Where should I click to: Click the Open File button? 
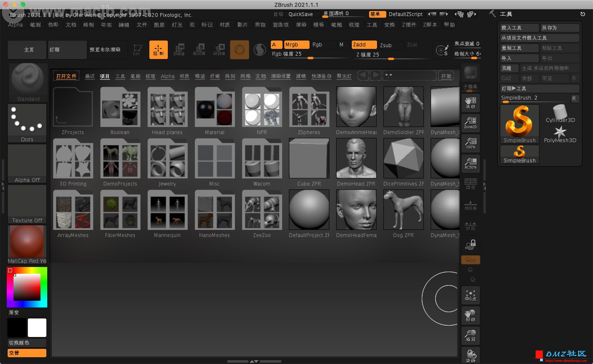[x=66, y=76]
